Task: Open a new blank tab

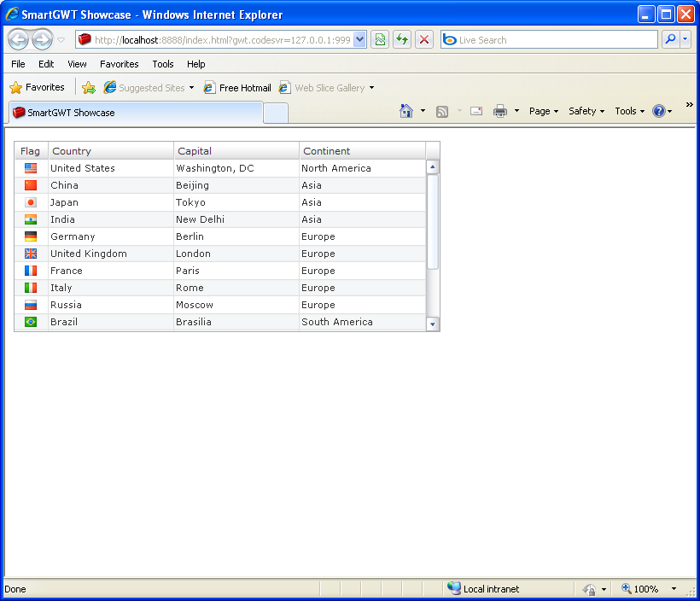Action: coord(276,113)
